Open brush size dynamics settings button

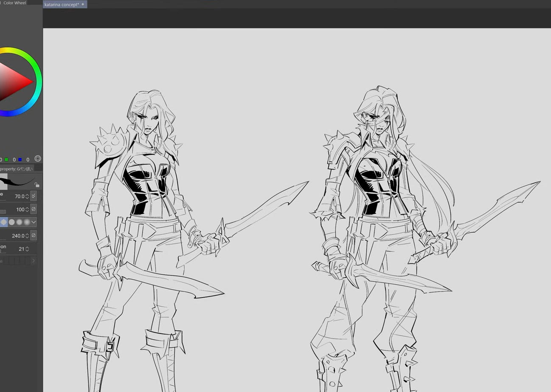[34, 196]
